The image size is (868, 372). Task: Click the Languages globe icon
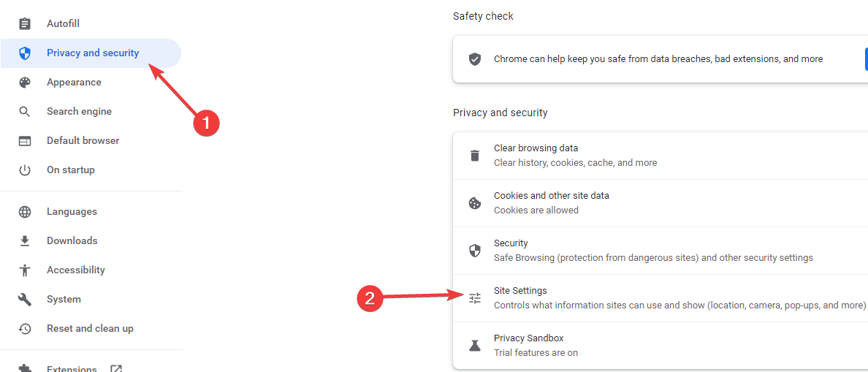point(25,212)
